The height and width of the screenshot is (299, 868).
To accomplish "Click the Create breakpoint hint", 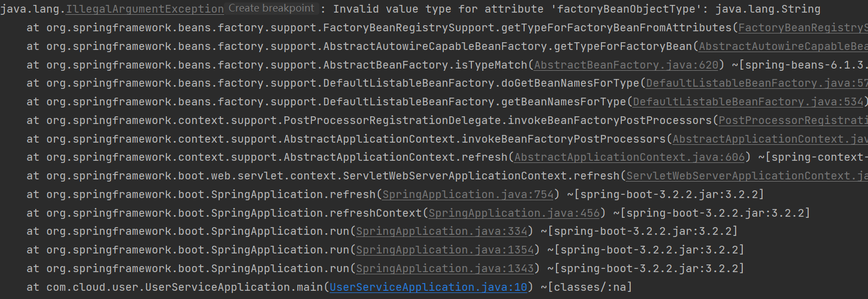I will pyautogui.click(x=271, y=8).
